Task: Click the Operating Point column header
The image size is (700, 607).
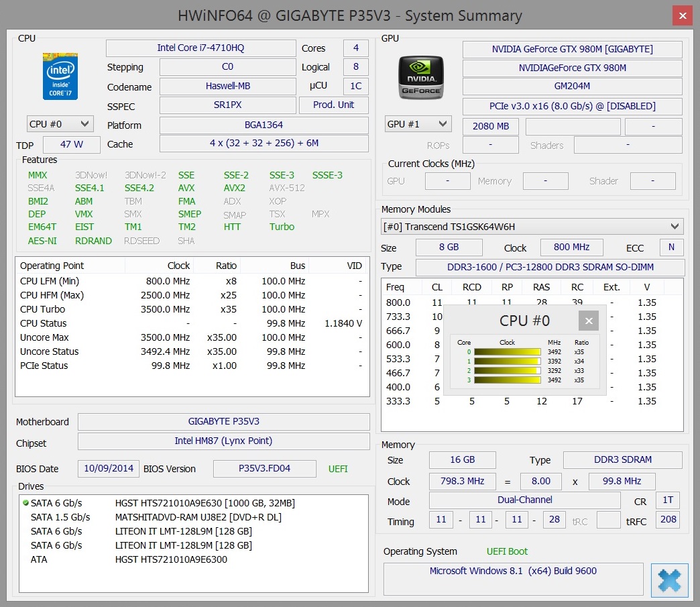Action: [70, 266]
